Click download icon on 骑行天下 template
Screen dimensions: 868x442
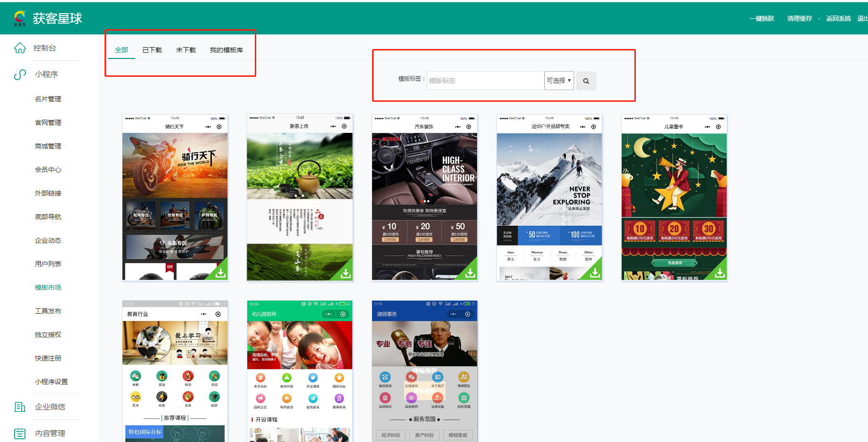pyautogui.click(x=220, y=273)
